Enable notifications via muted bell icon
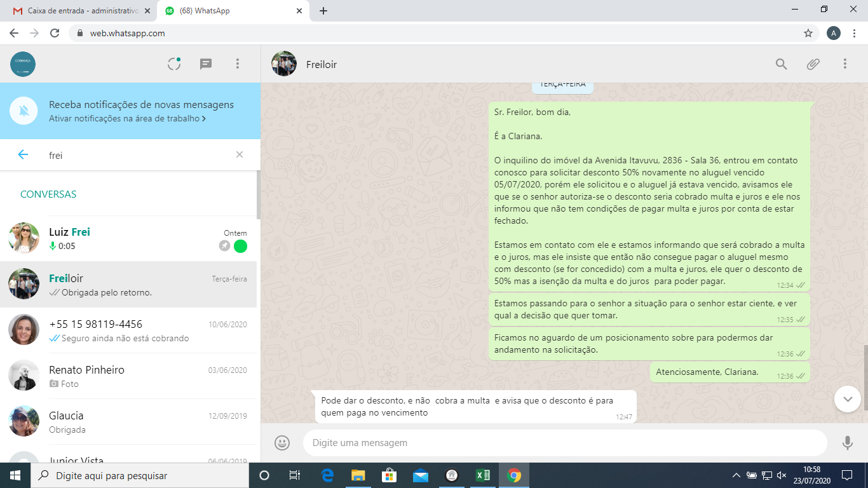Image resolution: width=868 pixels, height=488 pixels. coord(24,111)
